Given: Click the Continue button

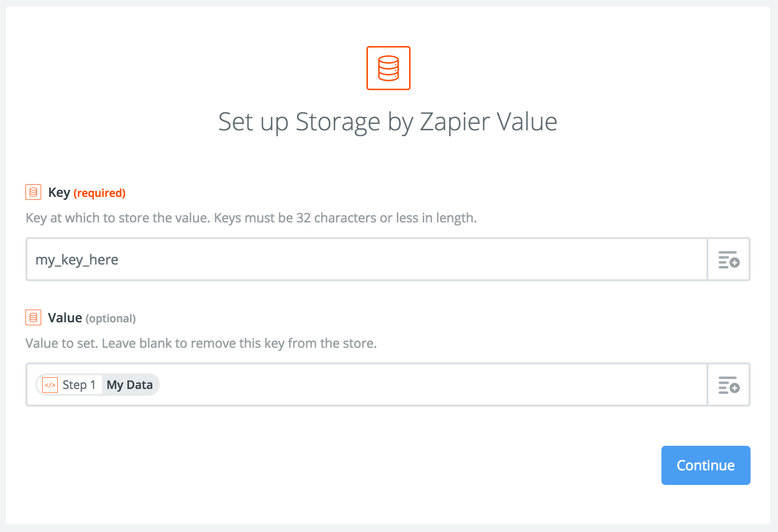Looking at the screenshot, I should (x=705, y=465).
